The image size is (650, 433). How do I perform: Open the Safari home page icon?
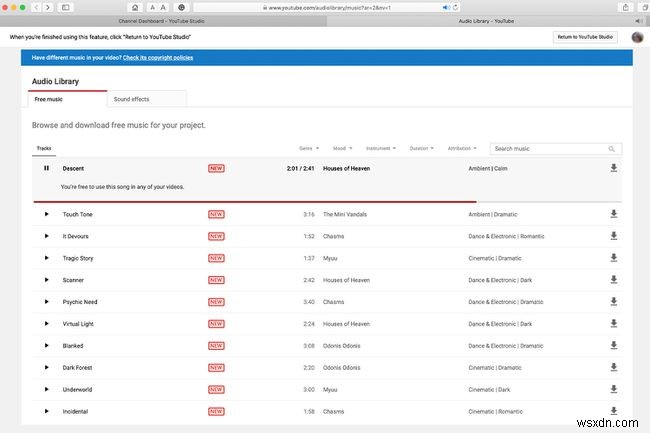135,7
